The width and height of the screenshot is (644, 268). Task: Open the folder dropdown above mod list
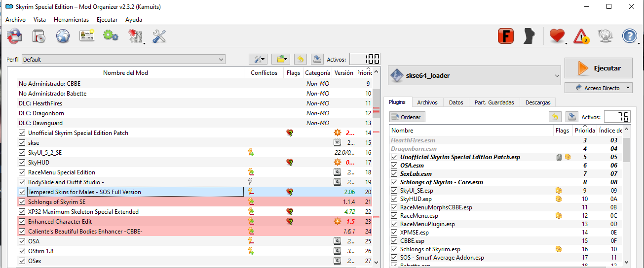[x=282, y=59]
